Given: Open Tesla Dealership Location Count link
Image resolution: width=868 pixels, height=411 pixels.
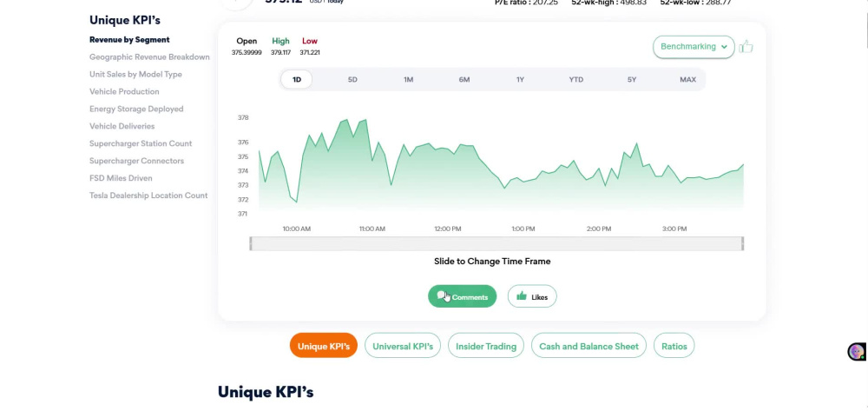Looking at the screenshot, I should tap(148, 195).
